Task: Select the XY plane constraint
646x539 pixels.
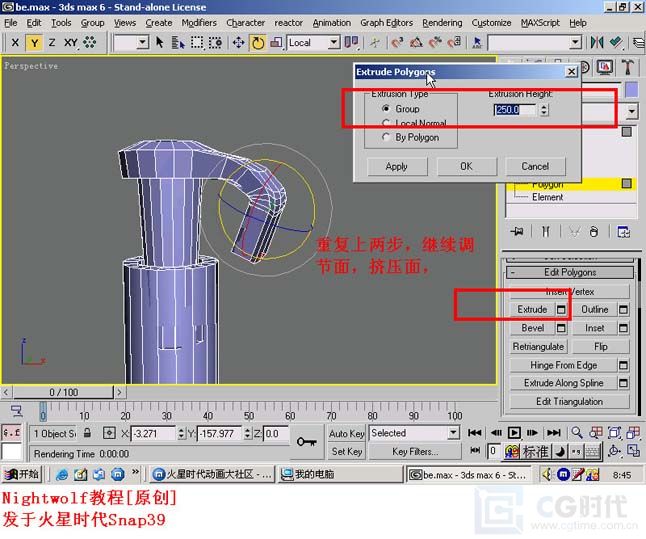Action: (70, 42)
